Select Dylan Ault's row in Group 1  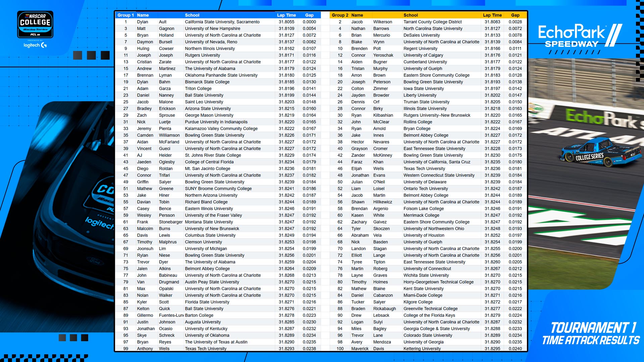pyautogui.click(x=218, y=22)
